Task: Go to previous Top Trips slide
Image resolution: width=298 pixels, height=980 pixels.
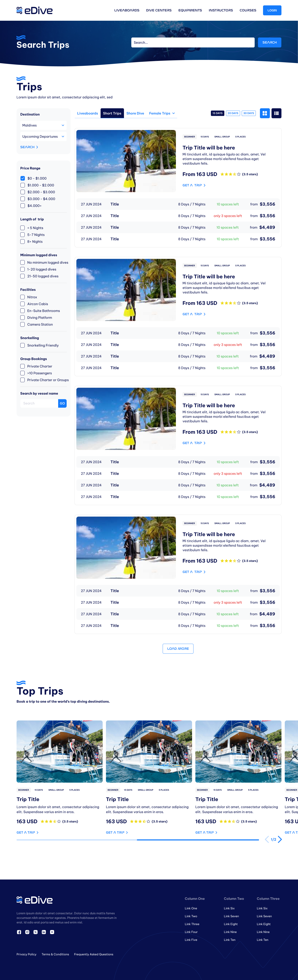Action: [267, 840]
